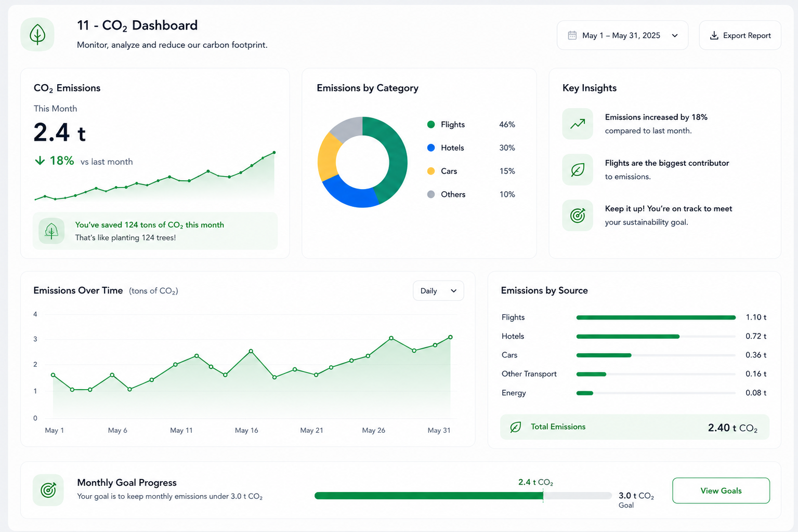Click the leaf icon beside Flights insight
This screenshot has width=798, height=532.
578,169
